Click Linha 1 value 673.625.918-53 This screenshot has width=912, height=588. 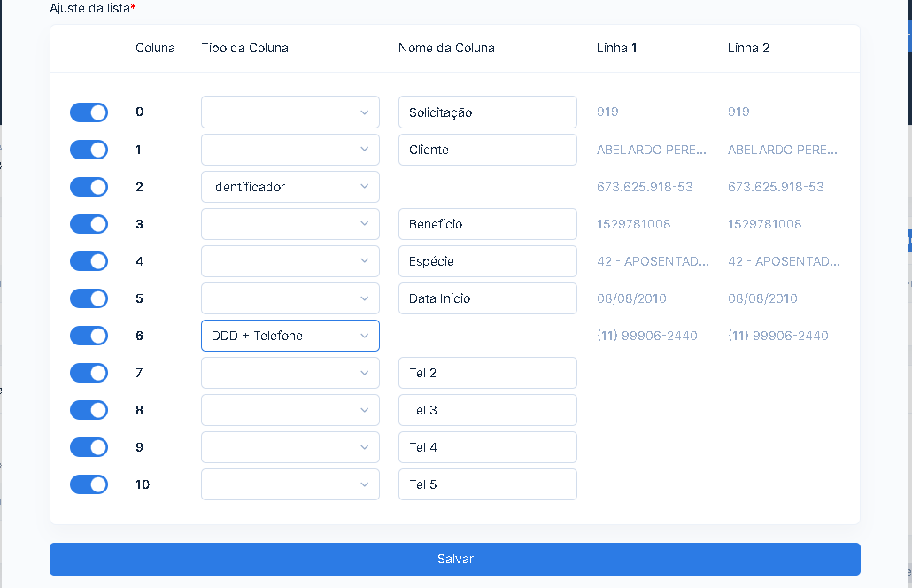[x=645, y=187]
